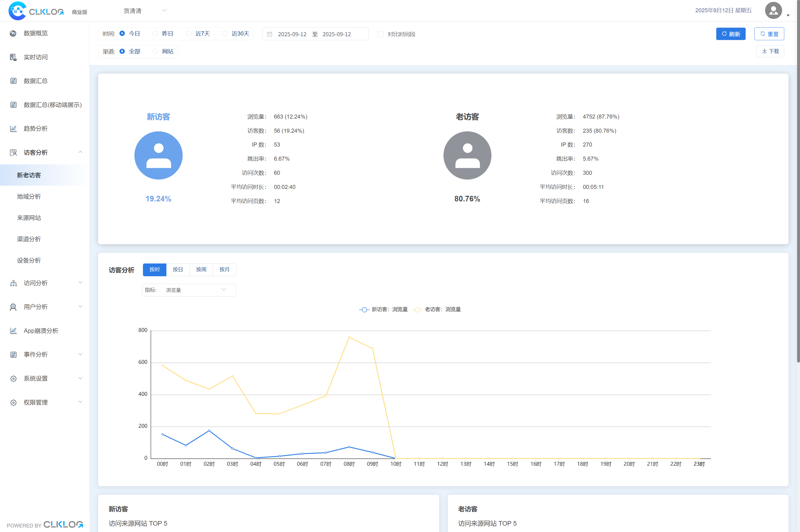Click the user avatar icon at top right
Screen dimensions: 800x532
click(x=773, y=10)
